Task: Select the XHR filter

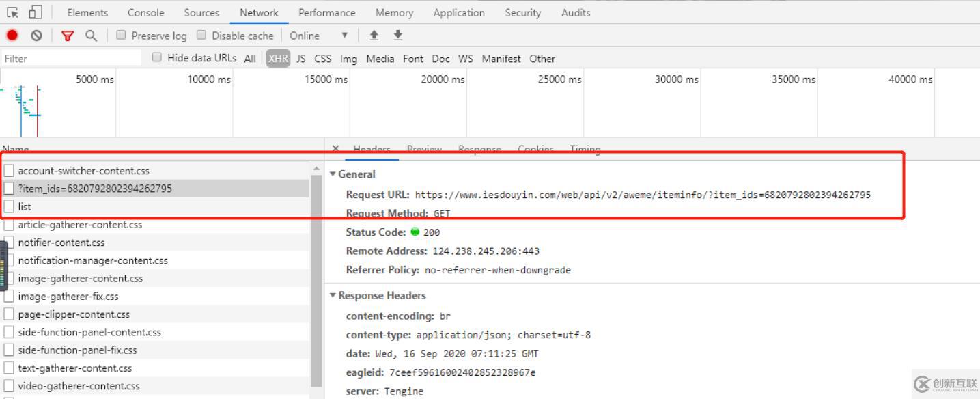Action: click(278, 59)
